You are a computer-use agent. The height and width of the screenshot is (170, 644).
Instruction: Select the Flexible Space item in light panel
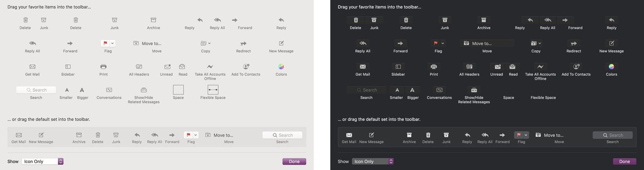click(213, 90)
